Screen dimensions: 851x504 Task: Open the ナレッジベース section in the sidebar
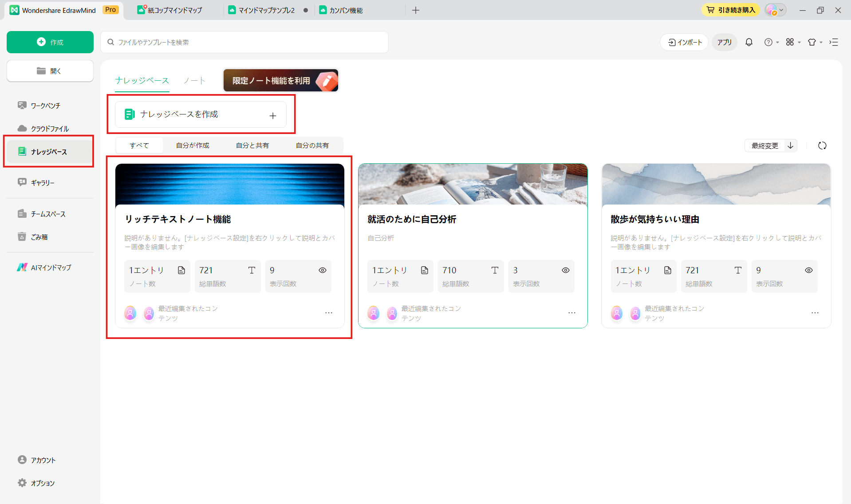coord(48,151)
